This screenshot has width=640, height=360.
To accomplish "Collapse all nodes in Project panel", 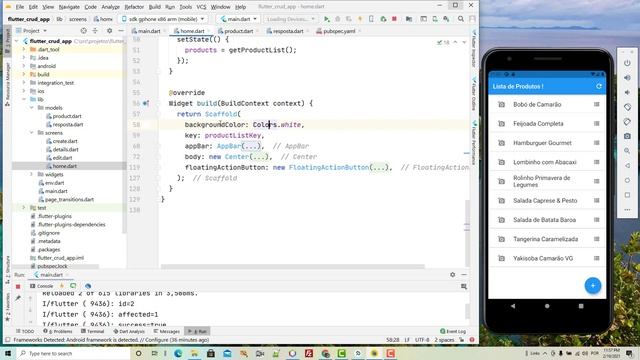I will 95,31.
